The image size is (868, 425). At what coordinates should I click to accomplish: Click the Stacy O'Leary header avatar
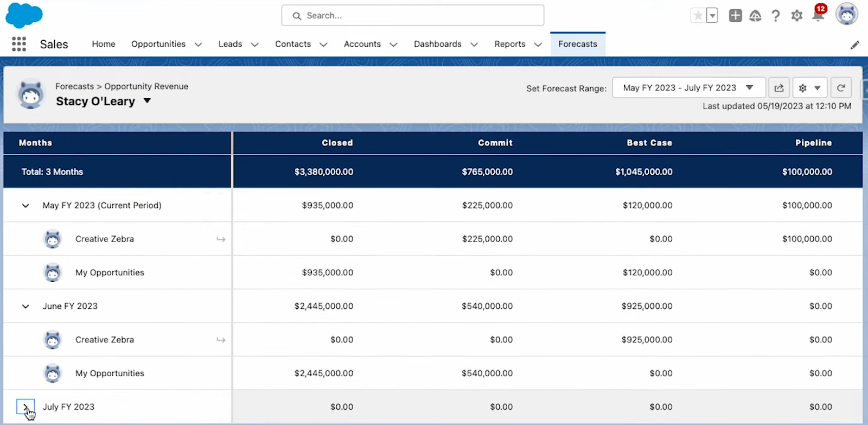30,94
